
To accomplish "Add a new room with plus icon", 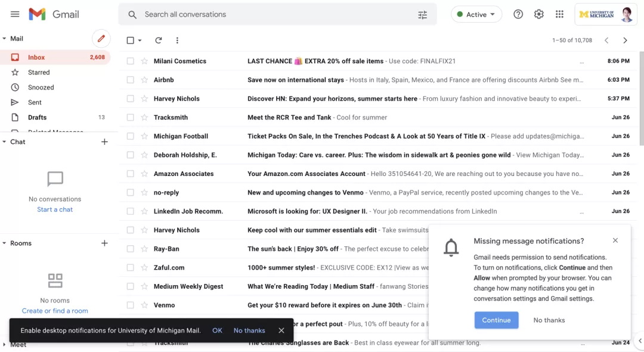I will (x=104, y=243).
